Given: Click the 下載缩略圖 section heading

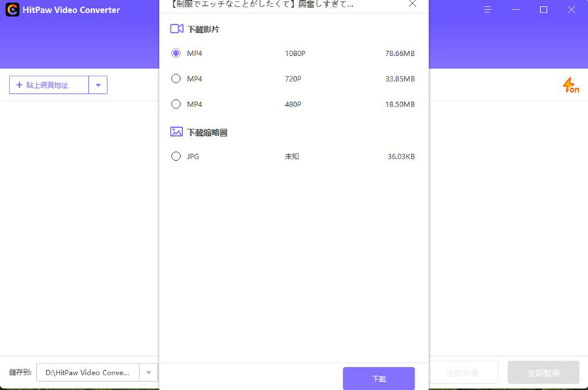Looking at the screenshot, I should click(x=207, y=132).
